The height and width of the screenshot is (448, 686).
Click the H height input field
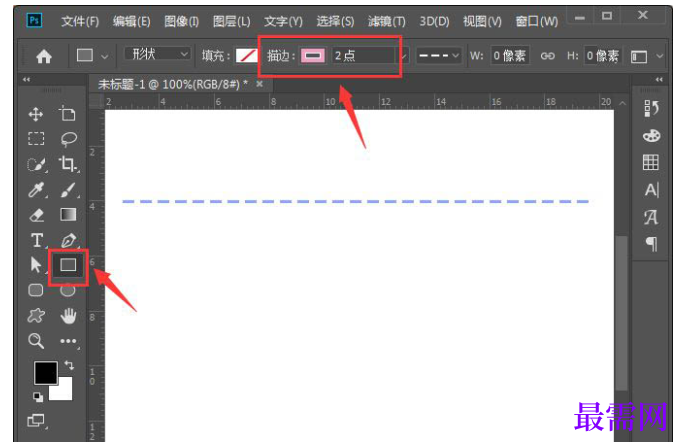tap(602, 56)
